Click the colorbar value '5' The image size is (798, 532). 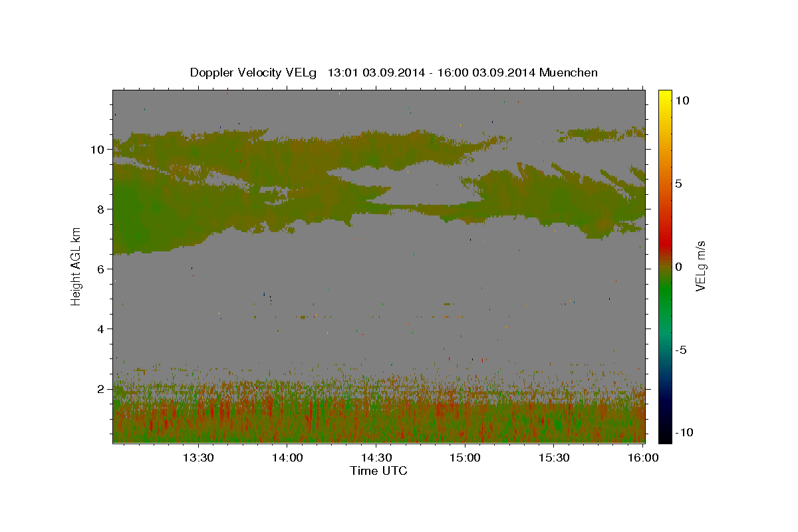(679, 184)
